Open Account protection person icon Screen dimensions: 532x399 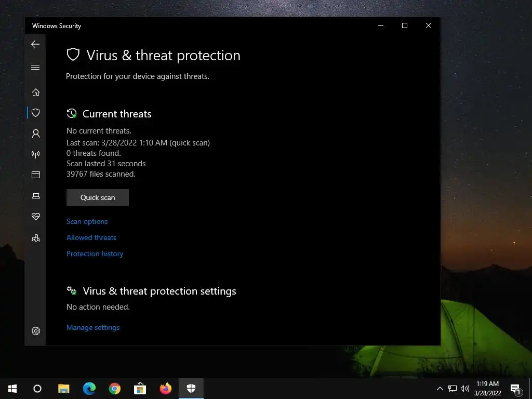coord(36,134)
